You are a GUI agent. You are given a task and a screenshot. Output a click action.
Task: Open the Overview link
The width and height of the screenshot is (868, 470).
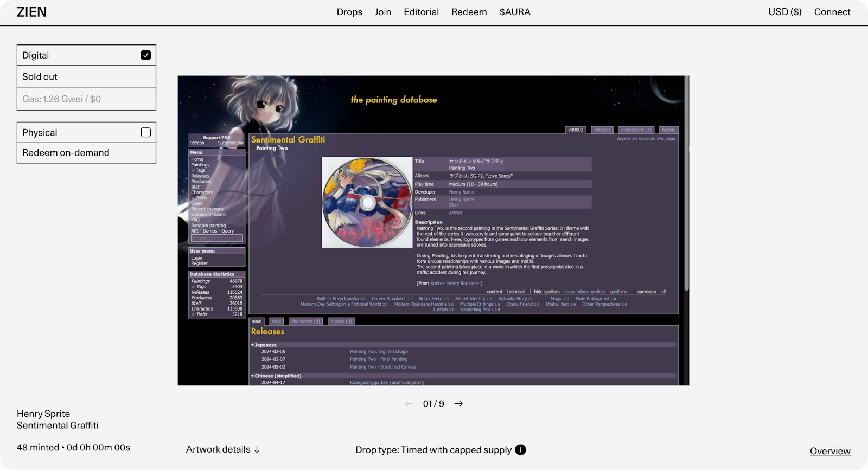(x=830, y=451)
